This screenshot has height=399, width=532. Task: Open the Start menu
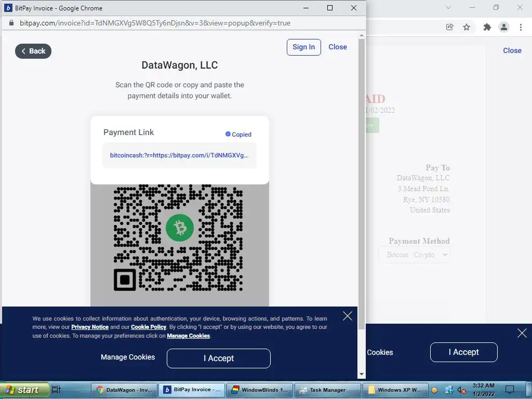(24, 390)
